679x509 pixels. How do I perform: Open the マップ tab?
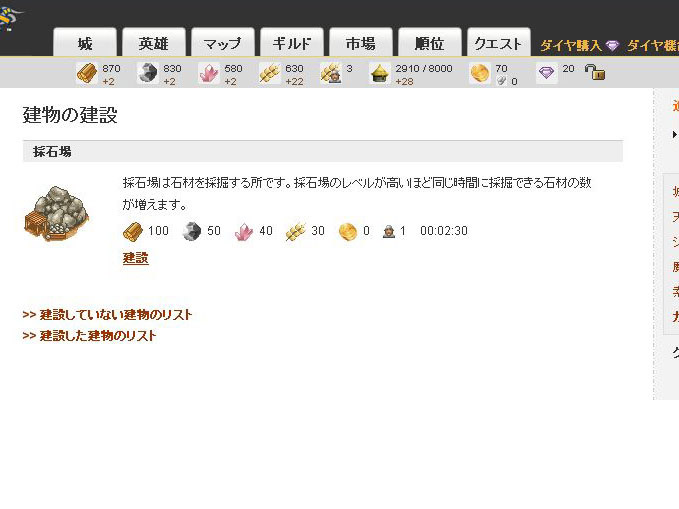click(x=223, y=43)
